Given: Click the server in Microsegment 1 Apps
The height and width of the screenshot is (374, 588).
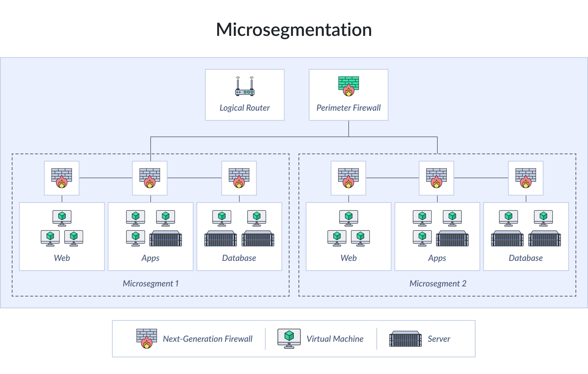Looking at the screenshot, I should click(166, 238).
